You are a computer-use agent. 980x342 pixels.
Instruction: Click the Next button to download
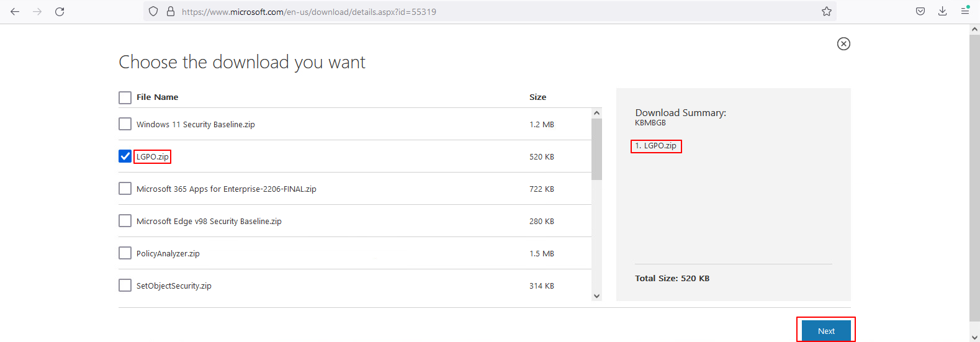(x=825, y=331)
